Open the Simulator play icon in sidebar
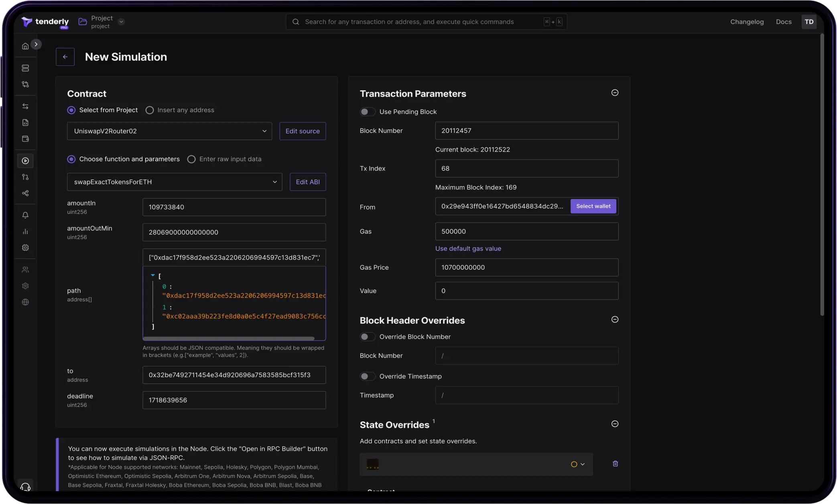837x504 pixels. (x=25, y=161)
